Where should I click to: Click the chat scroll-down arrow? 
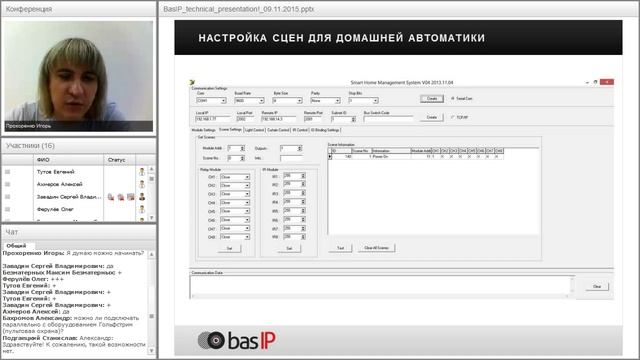[x=151, y=351]
